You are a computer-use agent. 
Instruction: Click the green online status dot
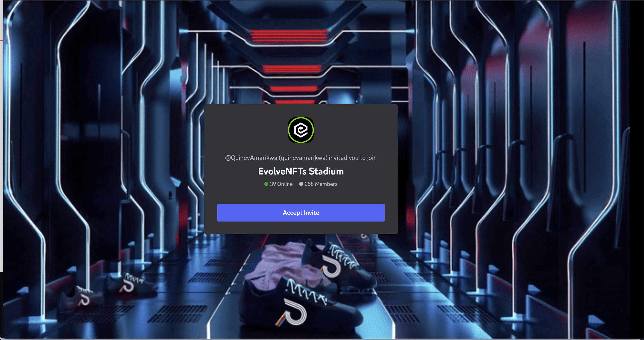pos(266,184)
